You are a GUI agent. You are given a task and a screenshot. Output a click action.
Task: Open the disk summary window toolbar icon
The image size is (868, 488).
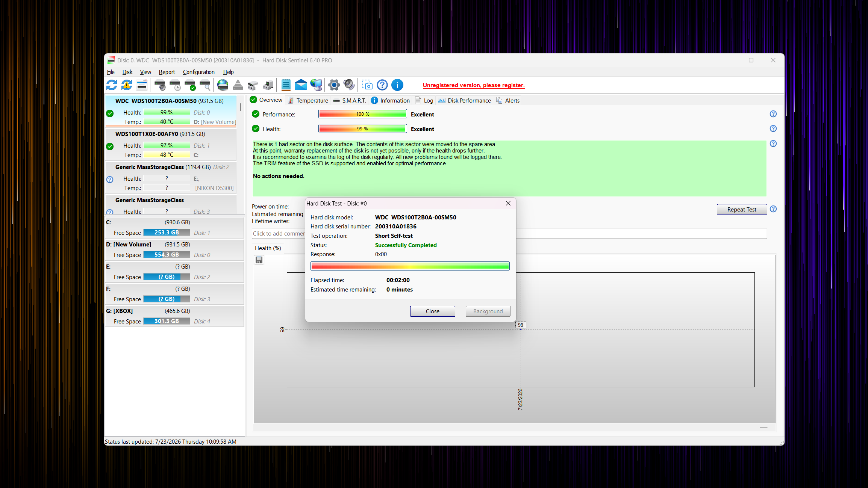[142, 85]
